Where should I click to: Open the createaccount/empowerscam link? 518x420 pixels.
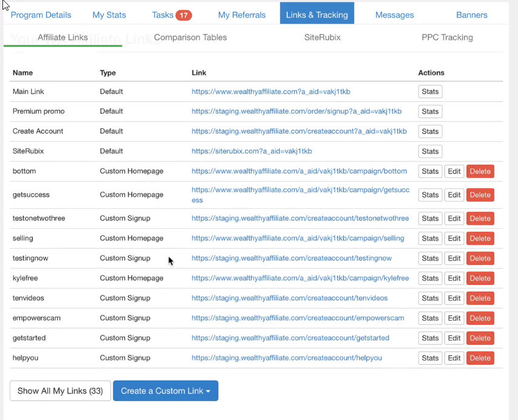(298, 318)
